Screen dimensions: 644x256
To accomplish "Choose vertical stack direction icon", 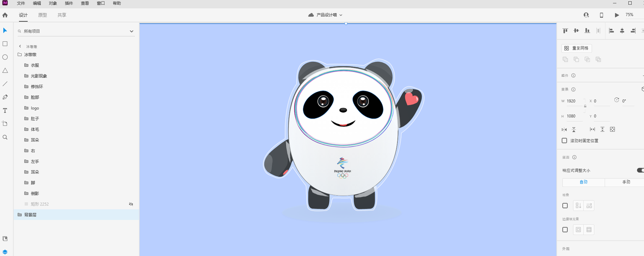I will (x=578, y=206).
